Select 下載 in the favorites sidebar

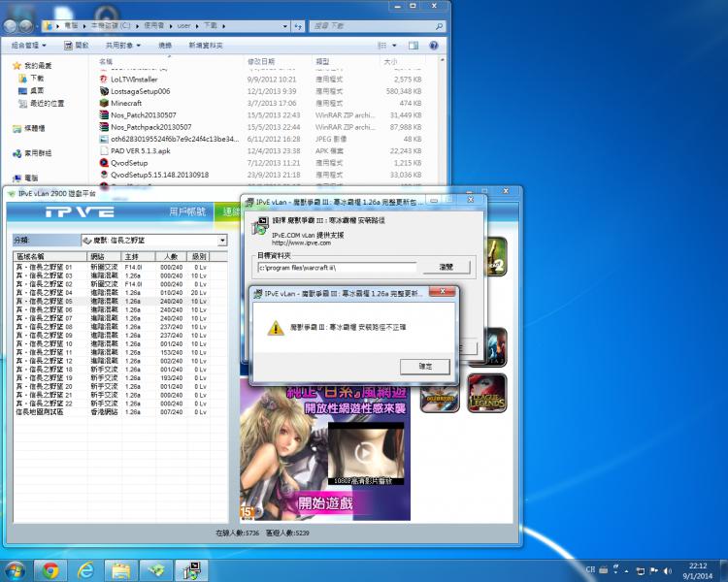tap(37, 78)
